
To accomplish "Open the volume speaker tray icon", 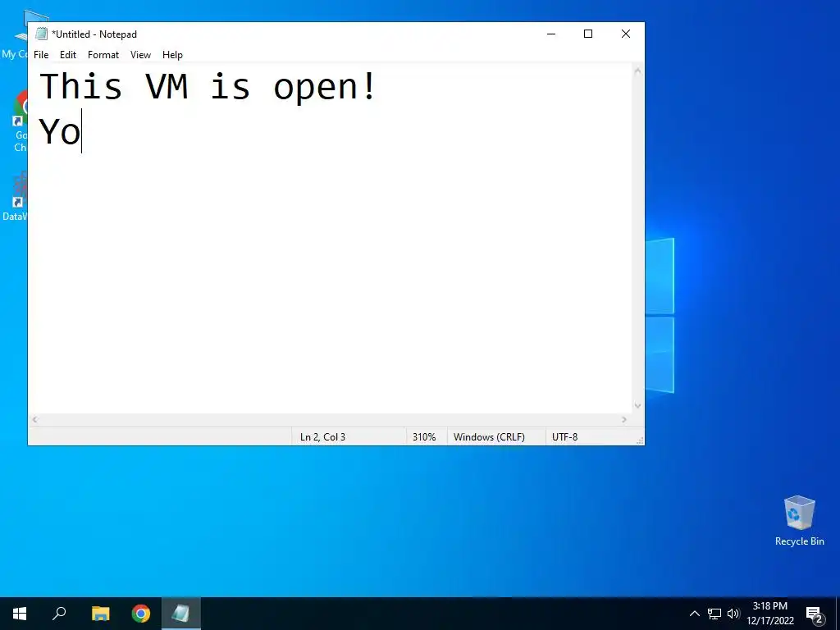I will coord(733,614).
